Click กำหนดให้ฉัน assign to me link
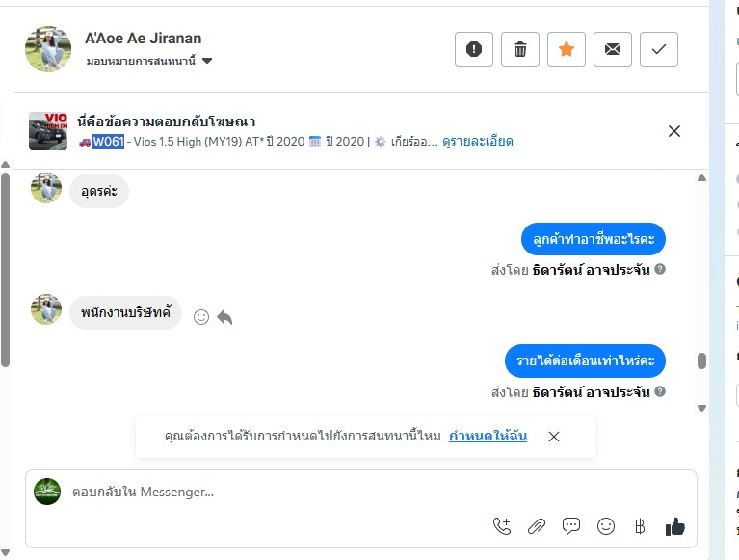The height and width of the screenshot is (560, 739). point(488,436)
